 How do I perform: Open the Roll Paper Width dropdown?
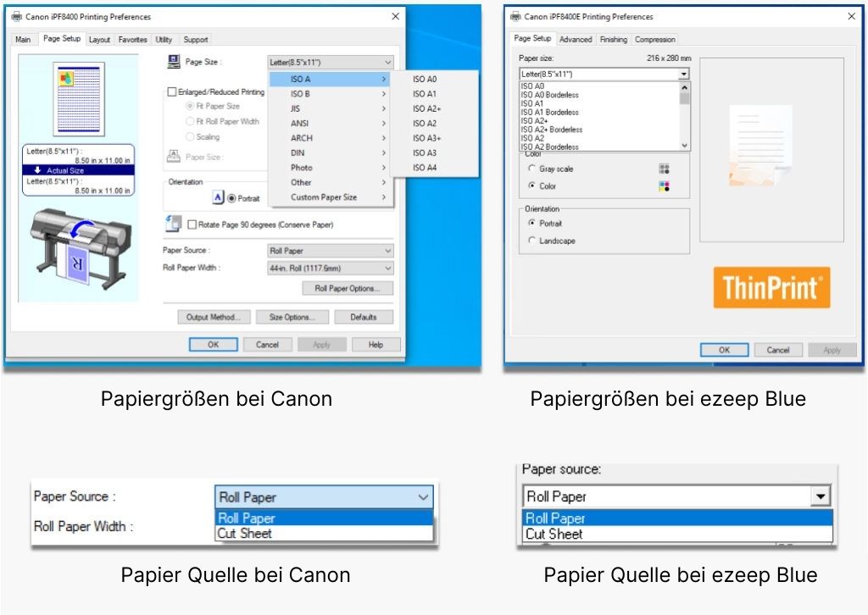click(331, 268)
